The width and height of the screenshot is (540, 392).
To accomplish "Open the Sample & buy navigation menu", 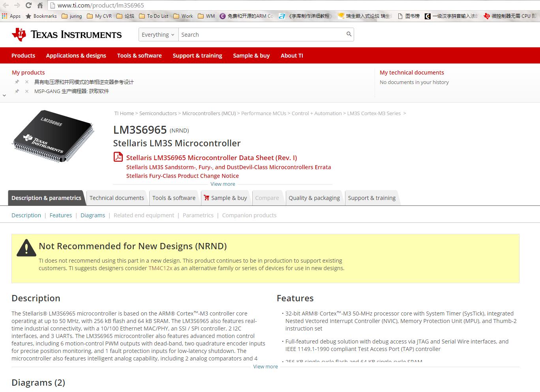I will [251, 56].
